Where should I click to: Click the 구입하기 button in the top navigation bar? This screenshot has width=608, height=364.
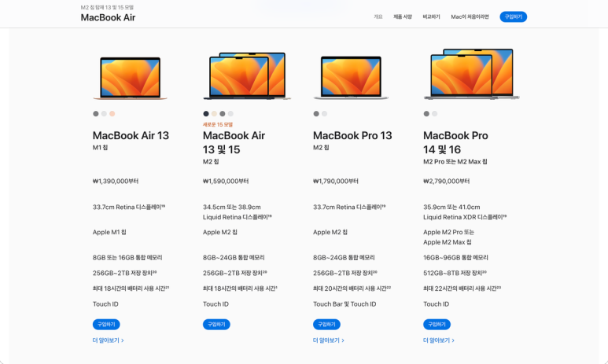tap(513, 17)
